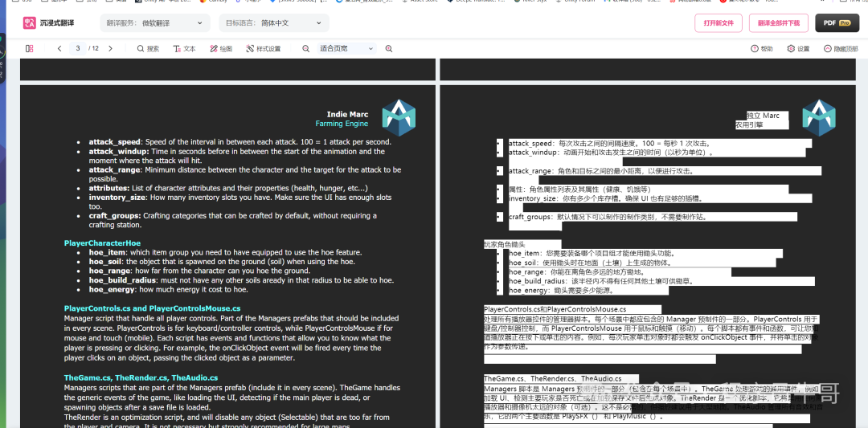Open the 目标语言 简体中文 dropdown
The height and width of the screenshot is (428, 868).
click(274, 23)
